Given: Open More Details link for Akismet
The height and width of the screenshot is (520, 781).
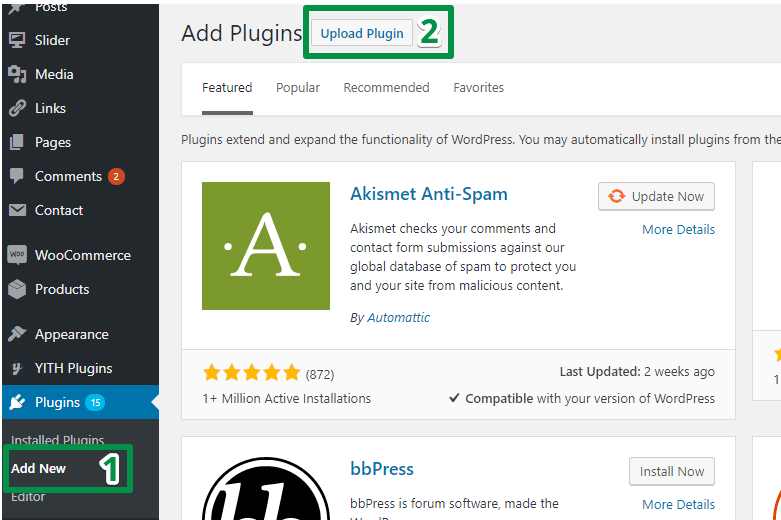Looking at the screenshot, I should pos(678,229).
